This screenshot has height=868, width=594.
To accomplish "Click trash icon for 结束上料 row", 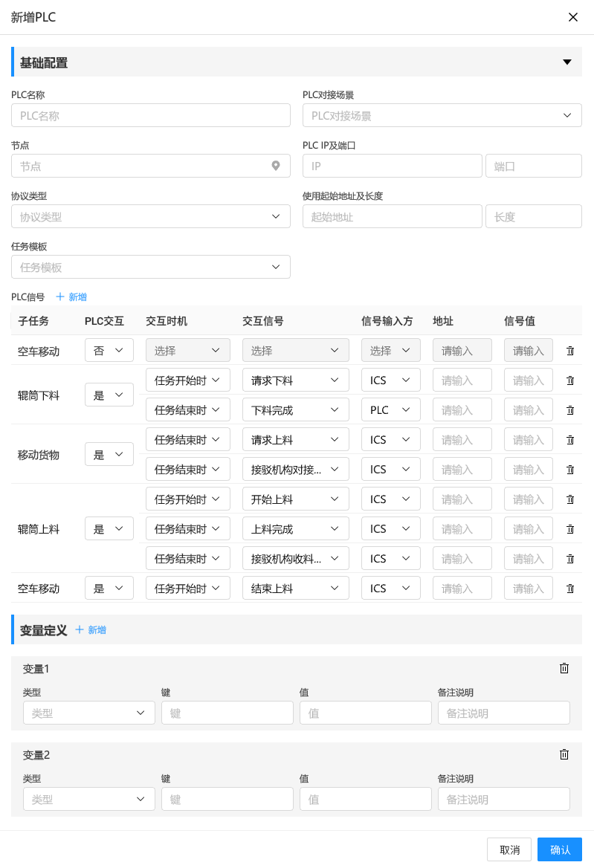I will click(570, 589).
